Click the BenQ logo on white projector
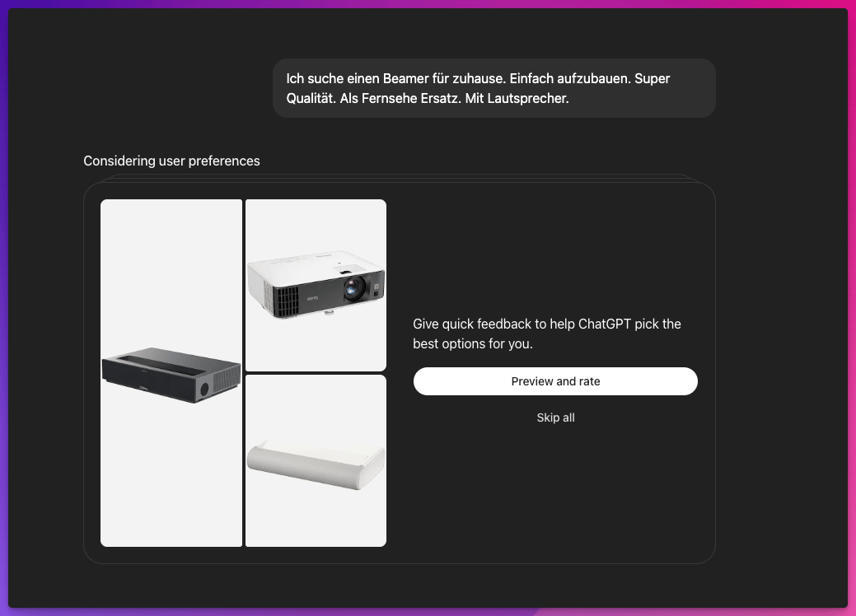856x616 pixels. coord(312,298)
